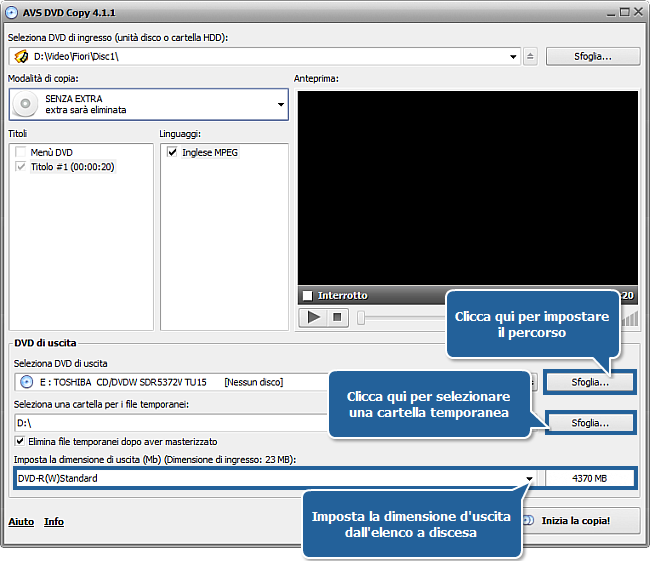Toggle the Titolo #1 (00:00:20) checkbox
The width and height of the screenshot is (650, 561).
click(20, 166)
